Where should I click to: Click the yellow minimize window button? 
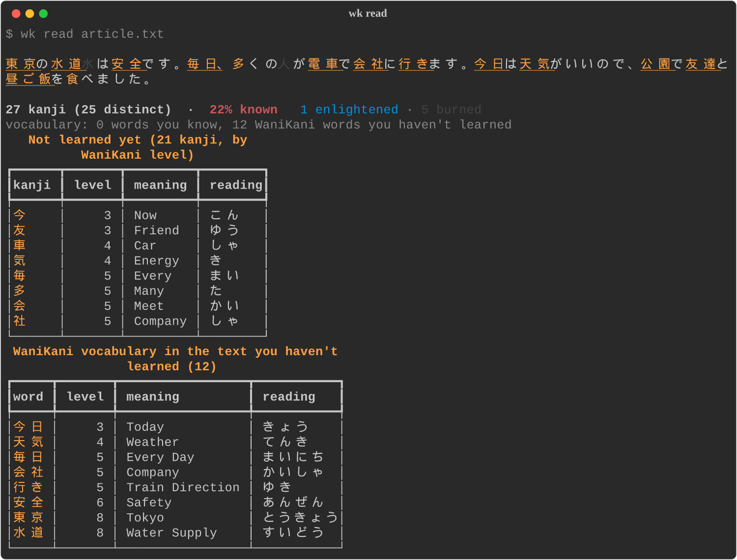coord(29,14)
